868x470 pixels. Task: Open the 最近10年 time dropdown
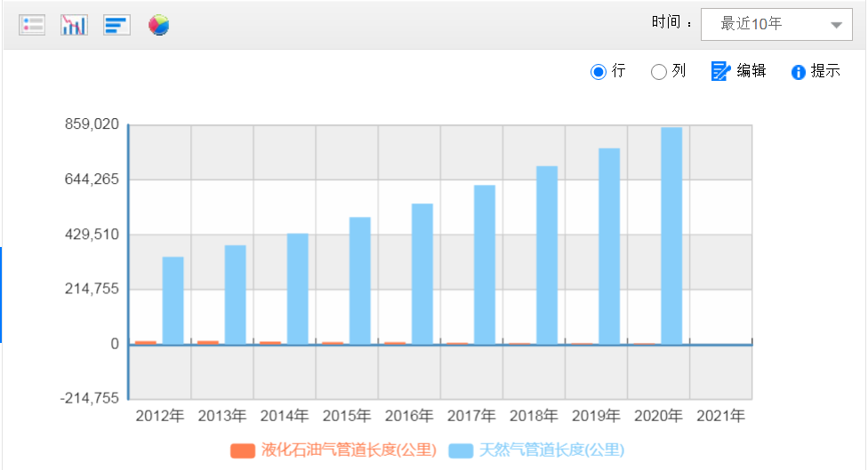point(776,24)
